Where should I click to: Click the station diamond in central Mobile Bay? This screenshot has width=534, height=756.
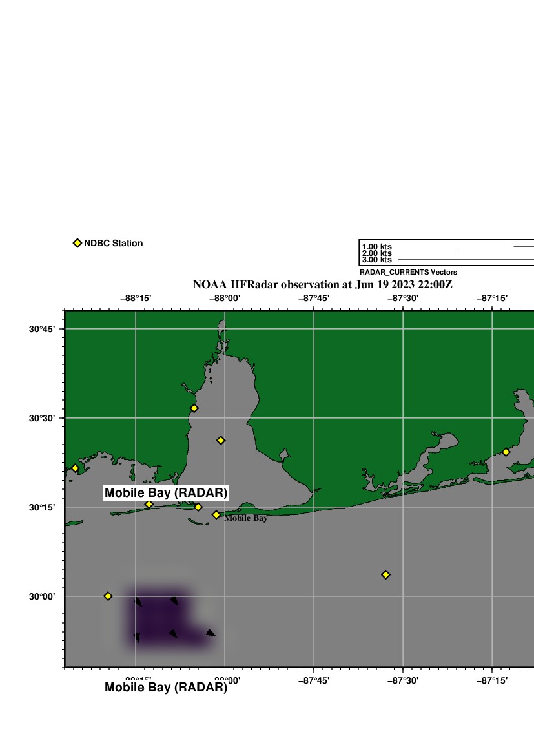[221, 440]
